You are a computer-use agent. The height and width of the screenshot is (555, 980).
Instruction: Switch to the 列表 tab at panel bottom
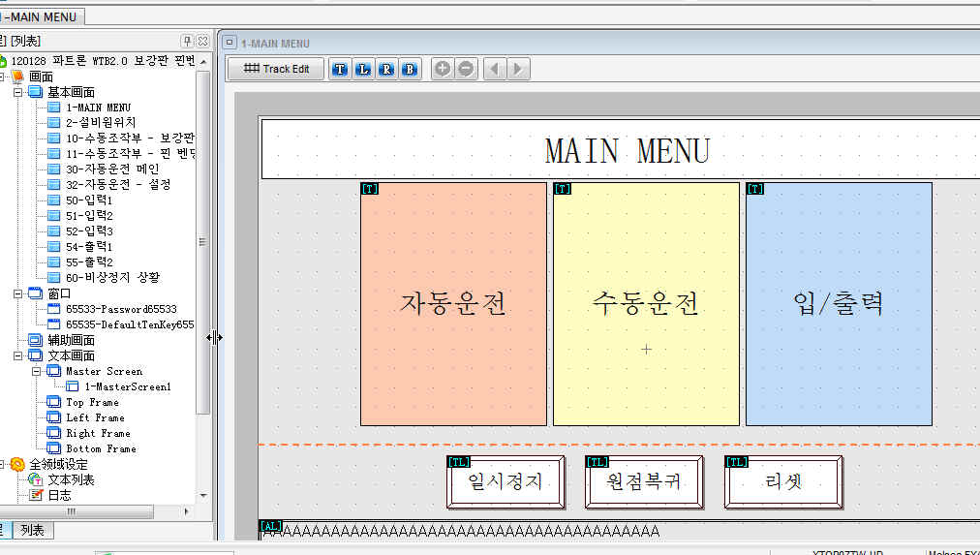click(x=32, y=530)
